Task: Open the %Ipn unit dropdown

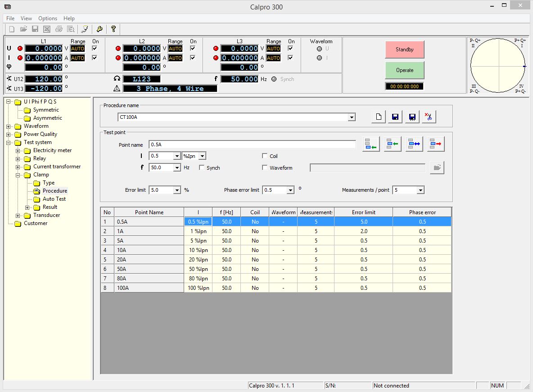Action: (202, 156)
